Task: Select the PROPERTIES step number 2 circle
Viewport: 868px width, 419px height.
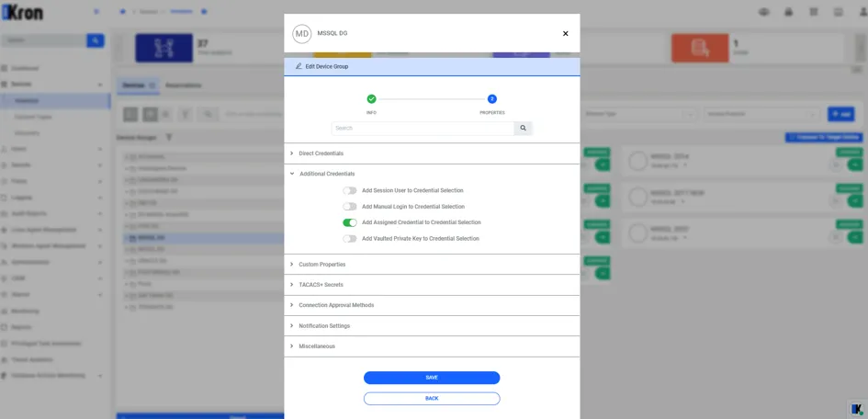Action: (492, 99)
